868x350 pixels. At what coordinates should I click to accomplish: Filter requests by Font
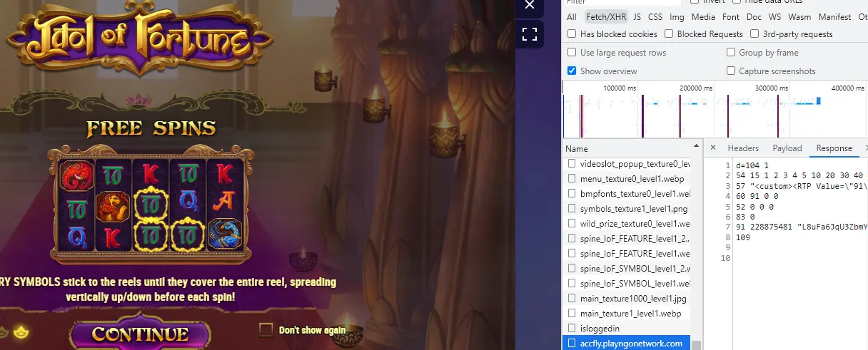click(731, 17)
